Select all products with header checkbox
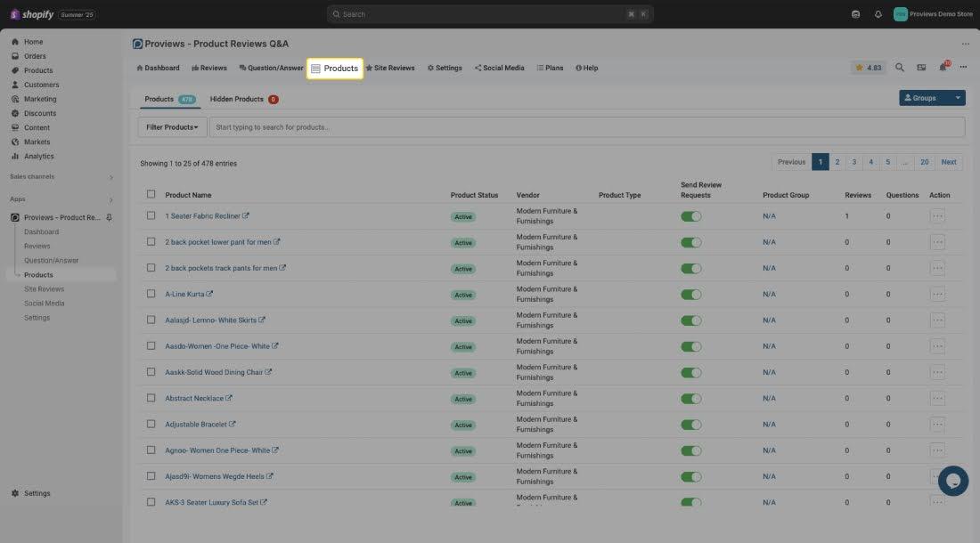Image resolution: width=980 pixels, height=543 pixels. [x=151, y=194]
